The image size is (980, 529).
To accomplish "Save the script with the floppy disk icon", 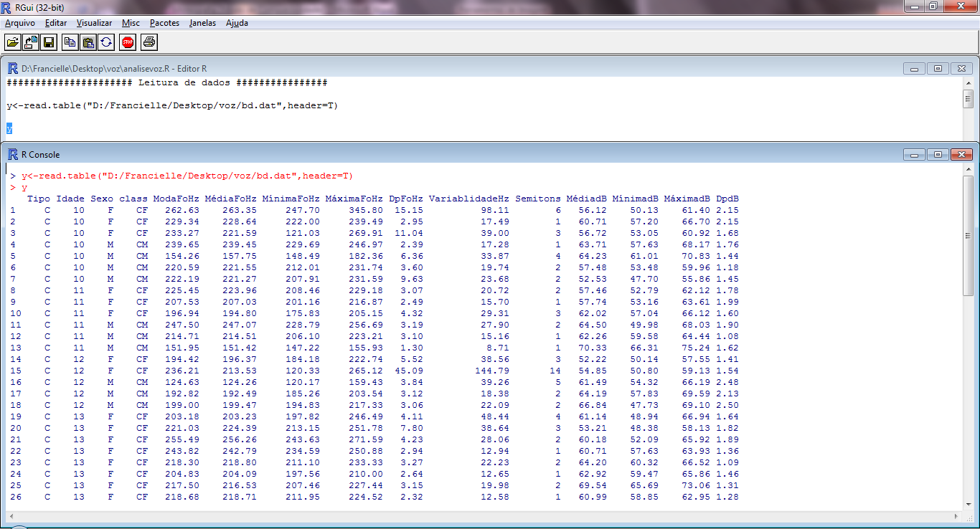I will click(49, 42).
